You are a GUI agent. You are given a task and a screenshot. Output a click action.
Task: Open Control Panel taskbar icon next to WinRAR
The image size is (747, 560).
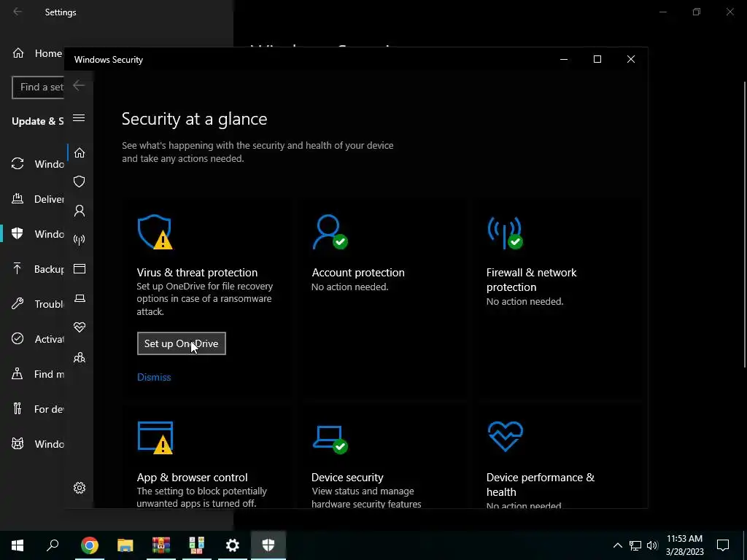197,545
